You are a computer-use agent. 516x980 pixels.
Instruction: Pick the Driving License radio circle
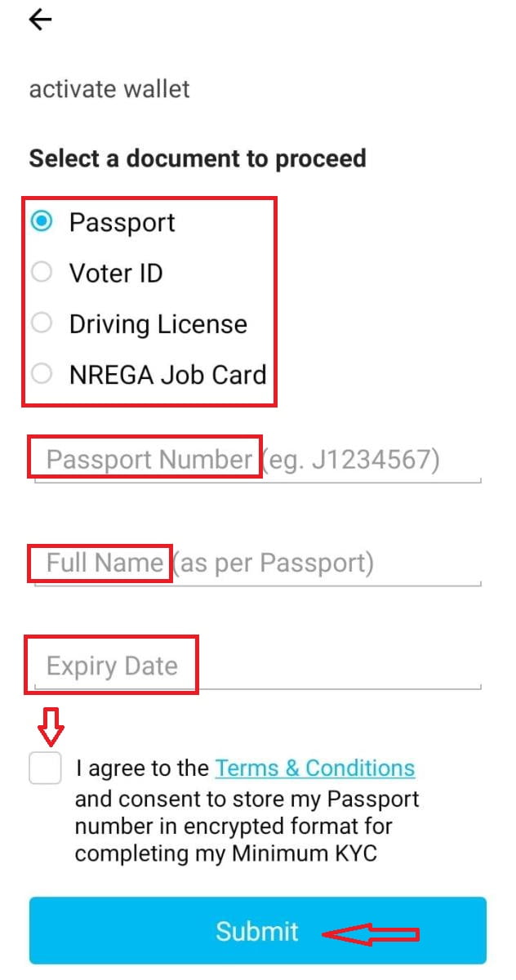click(x=42, y=323)
